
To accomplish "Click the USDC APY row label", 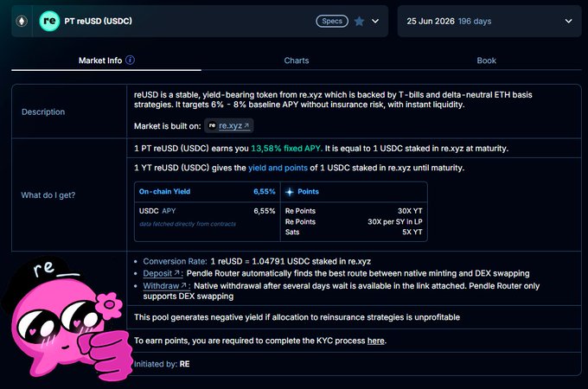I will click(157, 211).
